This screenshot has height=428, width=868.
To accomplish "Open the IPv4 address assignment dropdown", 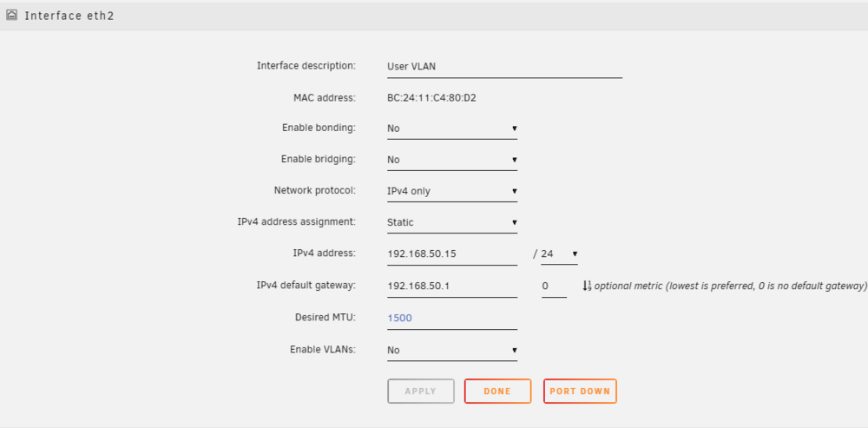I will [x=452, y=223].
